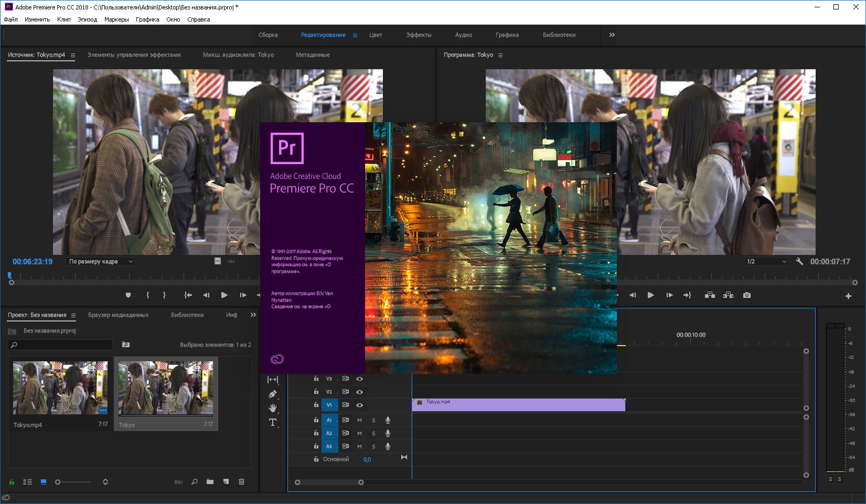The height and width of the screenshot is (504, 866).
Task: Show more workspaces overflow chevron
Action: coord(612,35)
